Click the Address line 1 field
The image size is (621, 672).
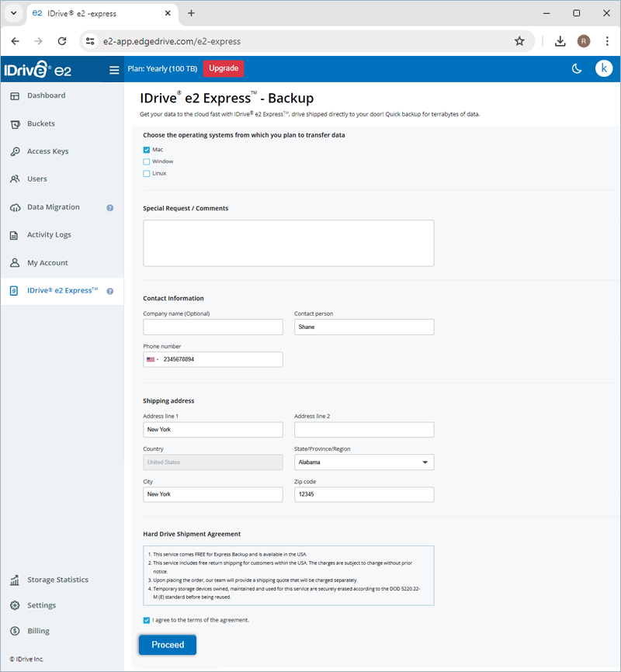[213, 430]
